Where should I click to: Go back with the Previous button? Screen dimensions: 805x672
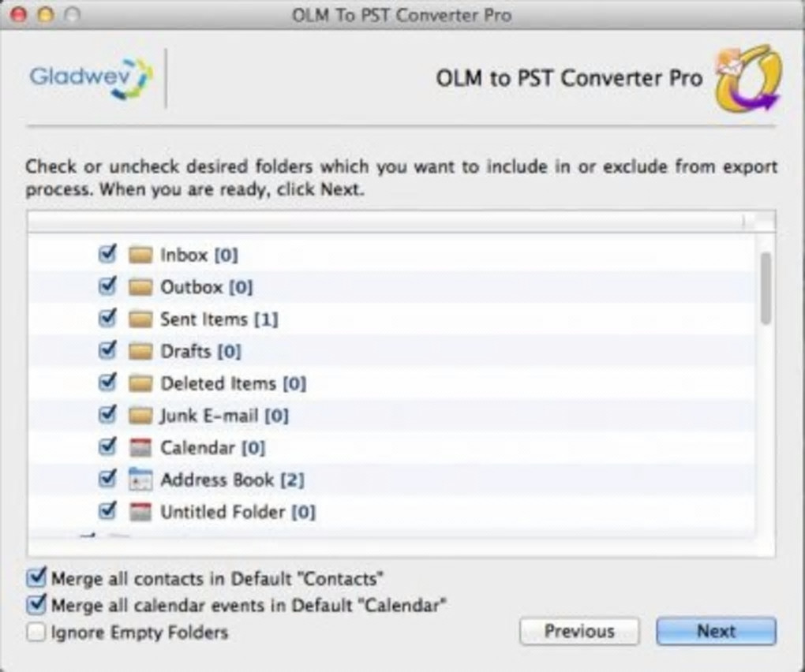point(578,631)
